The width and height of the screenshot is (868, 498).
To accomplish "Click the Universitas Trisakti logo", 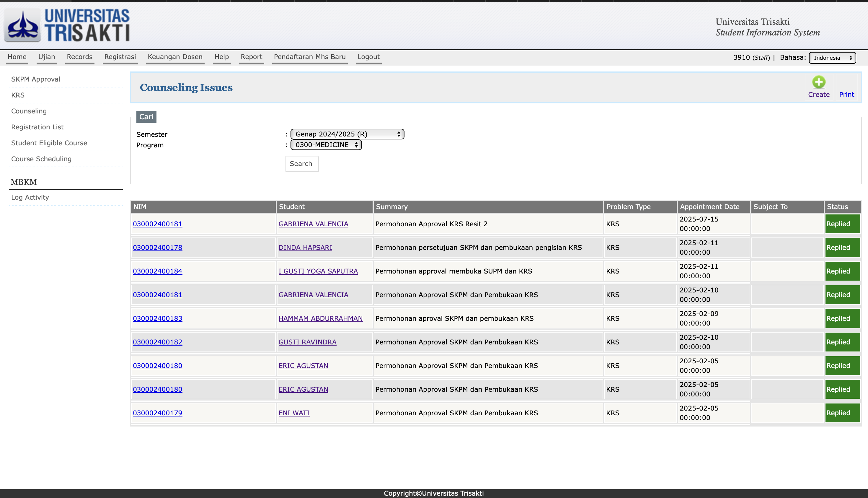I will point(67,25).
